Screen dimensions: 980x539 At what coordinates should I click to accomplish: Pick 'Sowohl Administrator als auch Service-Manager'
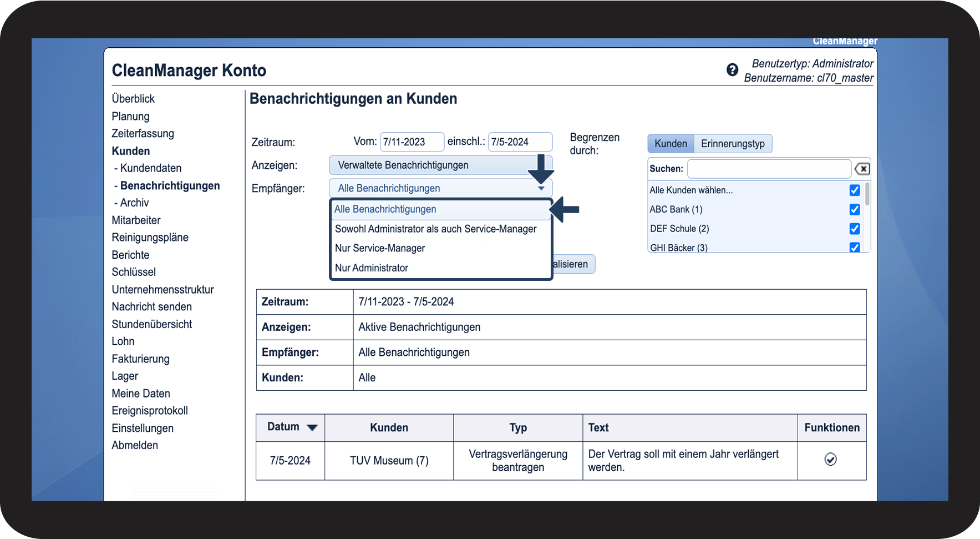435,229
